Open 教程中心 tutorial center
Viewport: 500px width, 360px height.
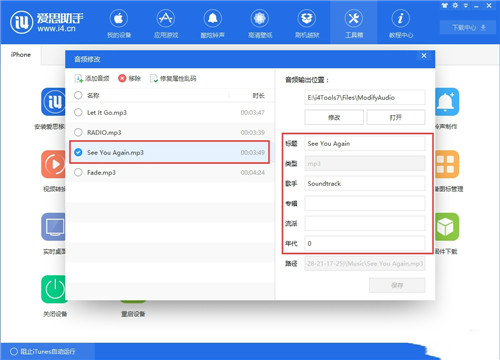point(401,24)
